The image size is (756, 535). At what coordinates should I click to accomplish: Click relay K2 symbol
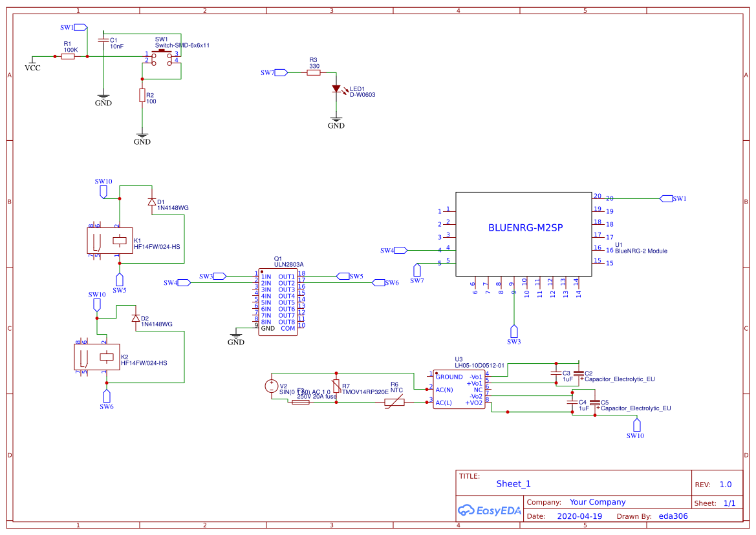(x=97, y=357)
